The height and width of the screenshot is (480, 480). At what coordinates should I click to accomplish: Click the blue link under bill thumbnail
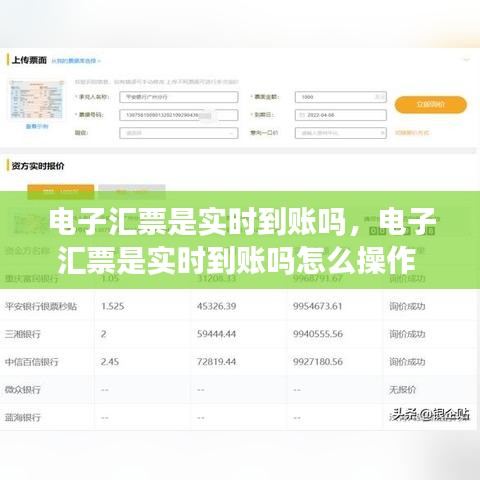(x=37, y=127)
